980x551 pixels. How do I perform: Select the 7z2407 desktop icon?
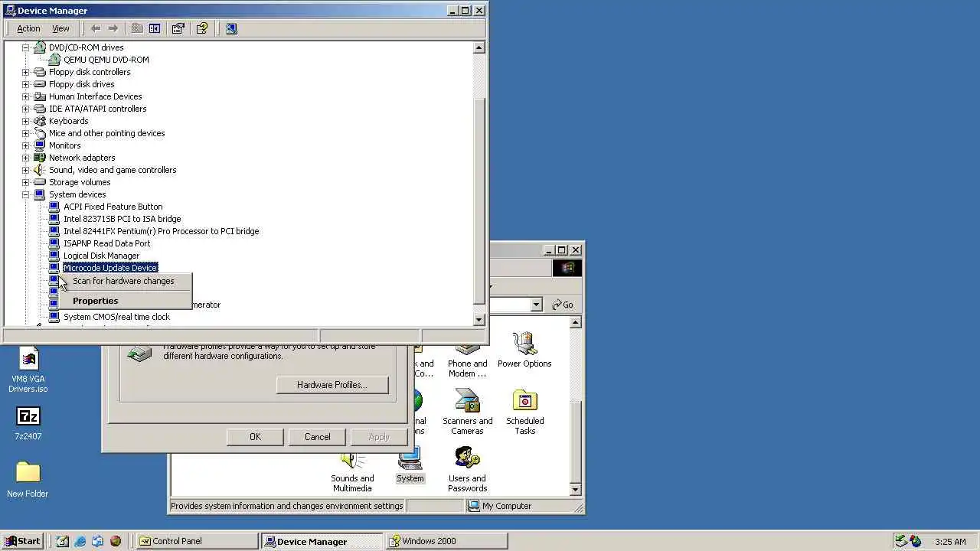(x=28, y=424)
